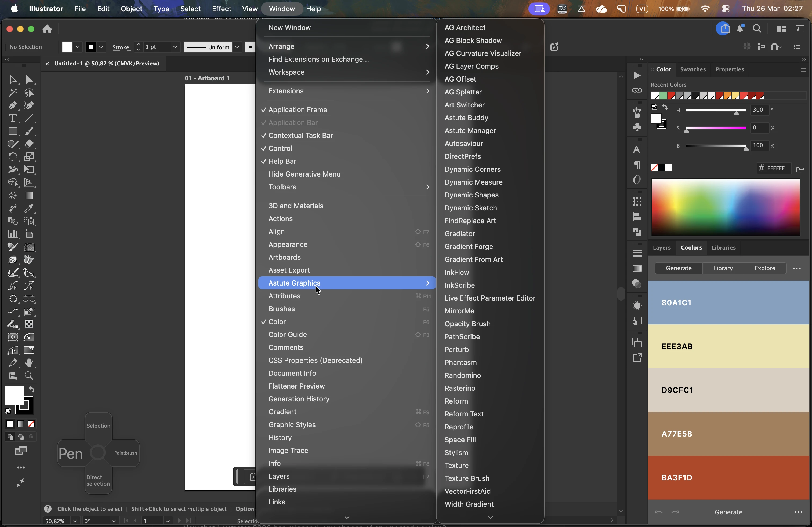Open the zoom level dropdown
Screen dimensions: 812x527
75,521
